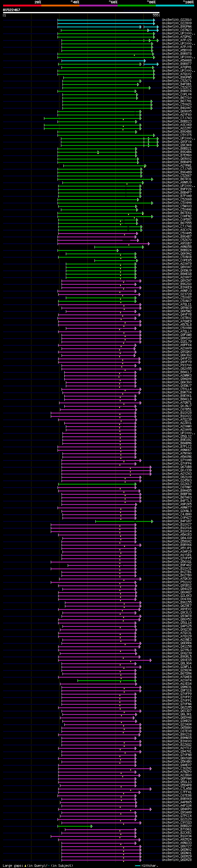Pick the UniRef100_B8B4P7 row label

pos(177,192)
